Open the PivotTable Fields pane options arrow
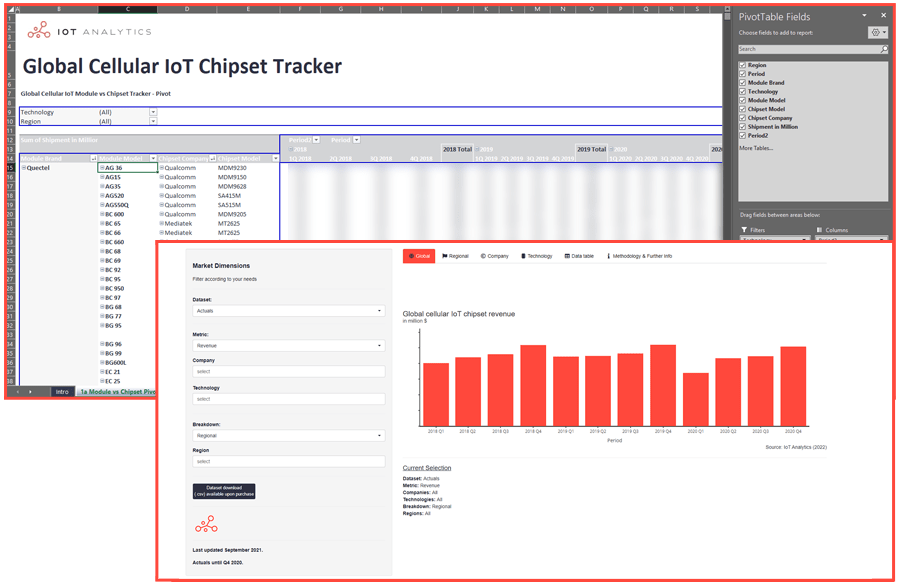Image resolution: width=900 pixels, height=586 pixels. 864,15
